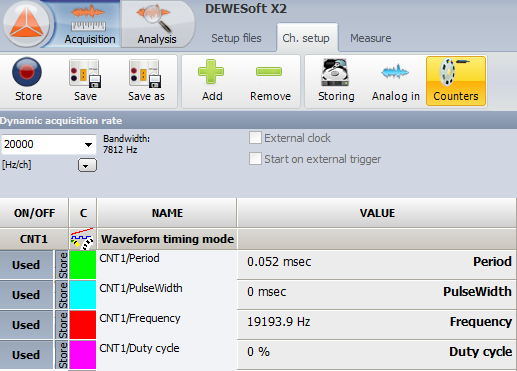Image resolution: width=517 pixels, height=371 pixels.
Task: Toggle Used for CNT1/Duty cycle channel
Action: click(x=26, y=355)
